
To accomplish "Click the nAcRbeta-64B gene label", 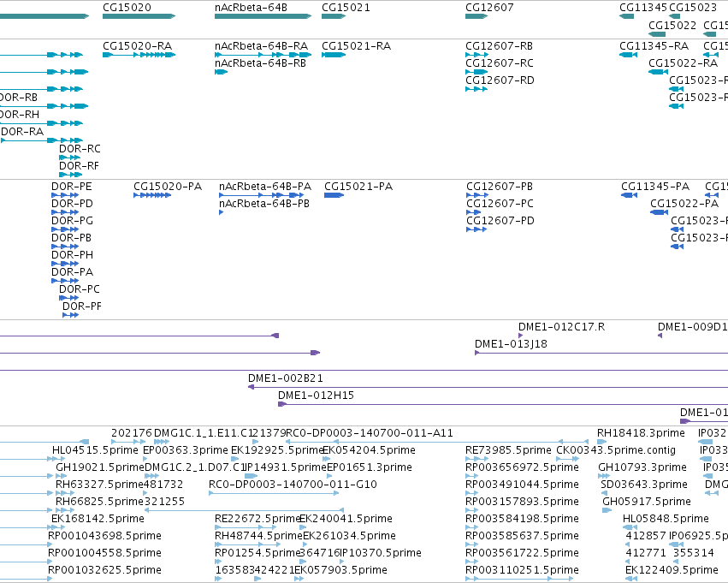I will (251, 8).
